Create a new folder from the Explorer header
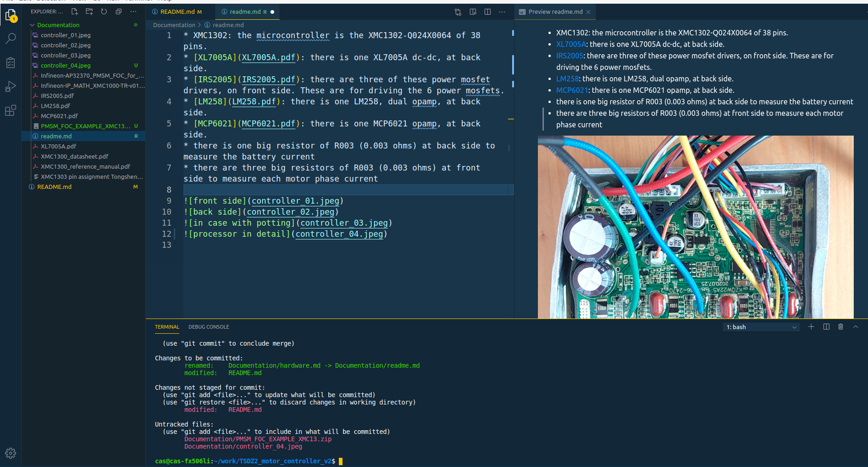The image size is (868, 467). (89, 11)
